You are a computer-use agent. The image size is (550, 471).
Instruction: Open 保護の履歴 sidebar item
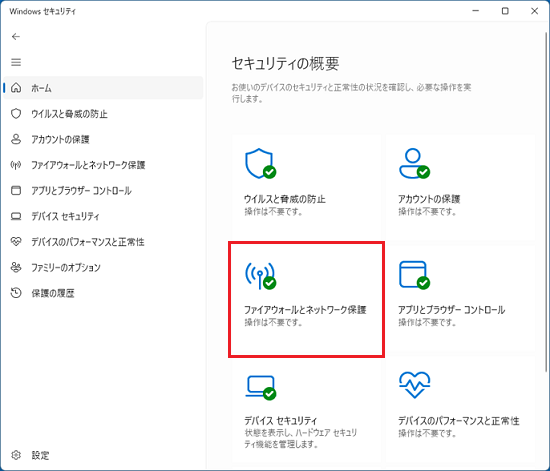point(103,293)
